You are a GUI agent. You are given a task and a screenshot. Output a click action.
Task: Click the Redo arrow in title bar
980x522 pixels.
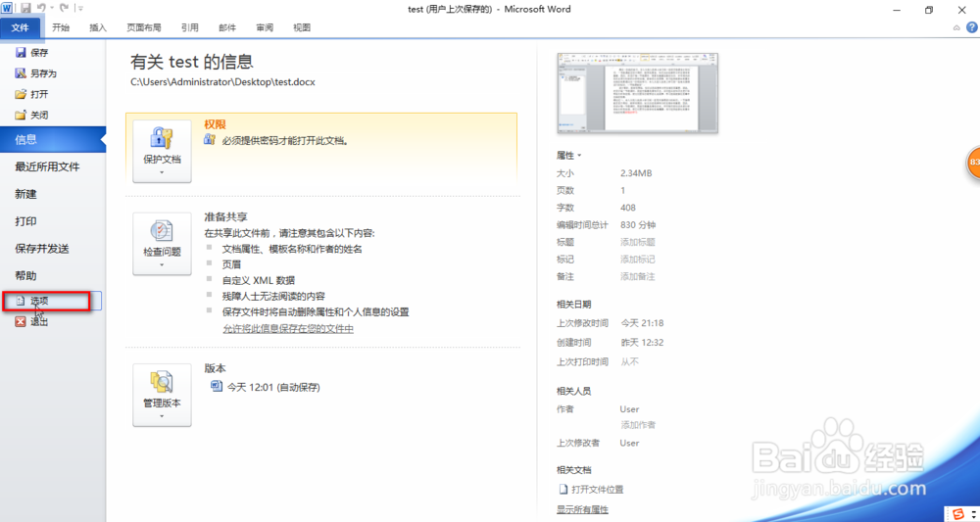(63, 8)
